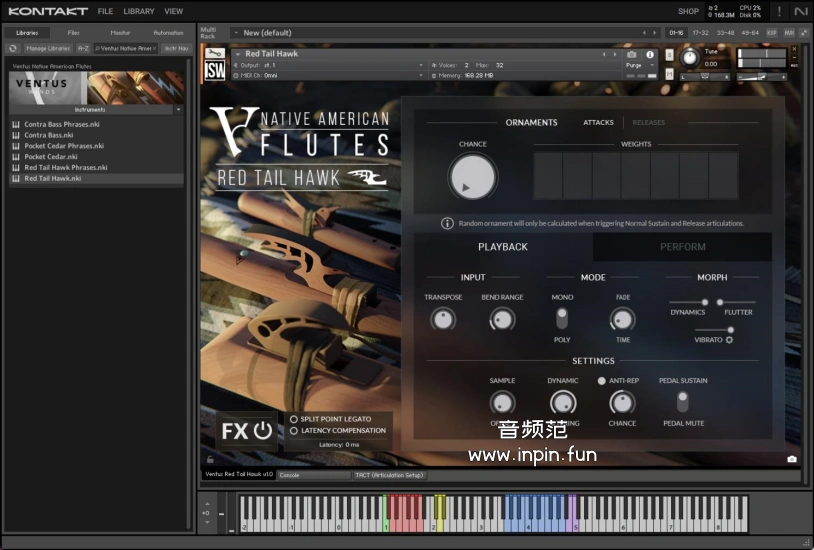The height and width of the screenshot is (550, 814).
Task: Click the BEND RANGE knob
Action: click(502, 319)
